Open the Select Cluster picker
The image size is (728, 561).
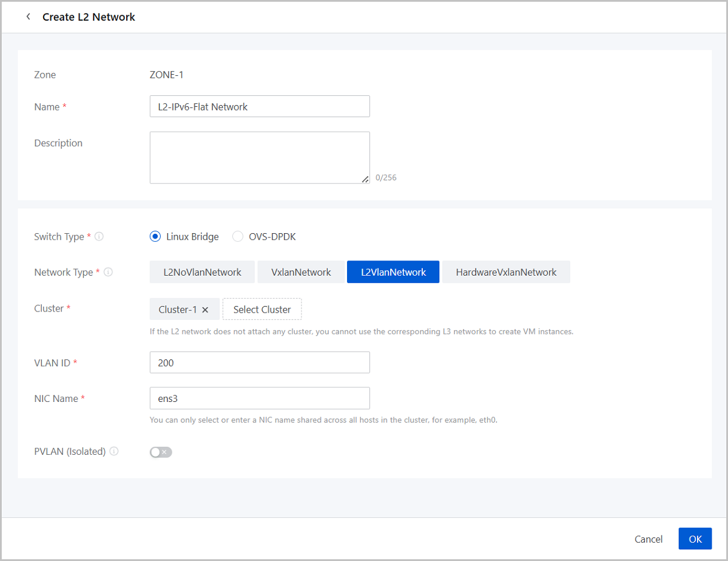(x=262, y=310)
